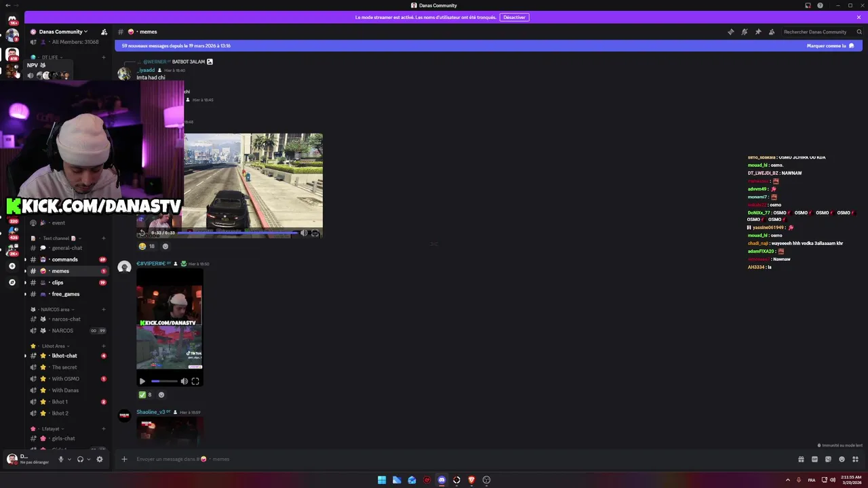The width and height of the screenshot is (868, 488).
Task: Add channel plus in Lkhot Area category
Action: 104,346
